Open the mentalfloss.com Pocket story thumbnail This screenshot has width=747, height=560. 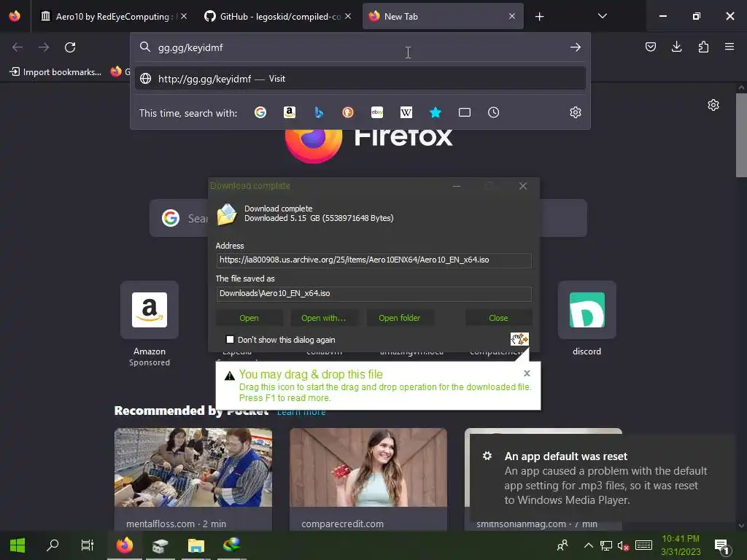coord(193,467)
